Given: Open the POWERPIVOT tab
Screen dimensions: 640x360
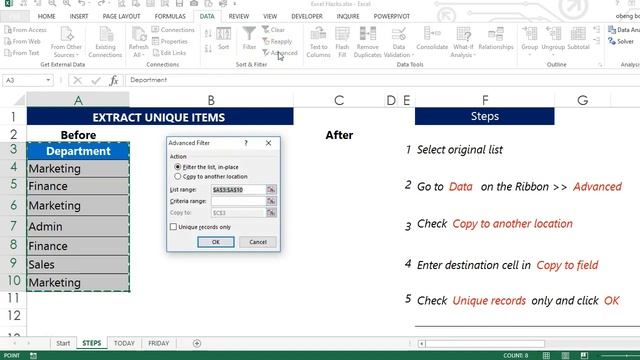Looking at the screenshot, I should click(391, 16).
